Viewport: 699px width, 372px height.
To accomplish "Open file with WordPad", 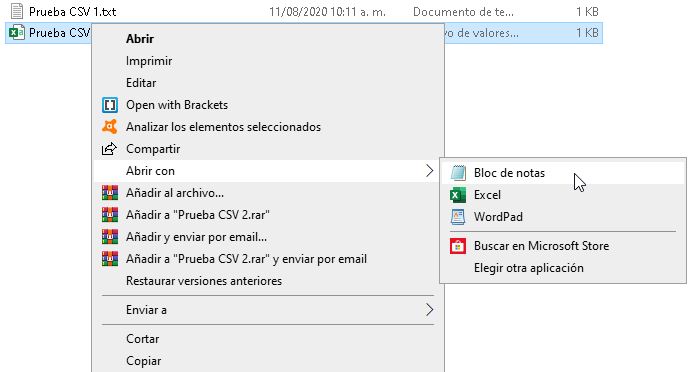I will (x=498, y=217).
